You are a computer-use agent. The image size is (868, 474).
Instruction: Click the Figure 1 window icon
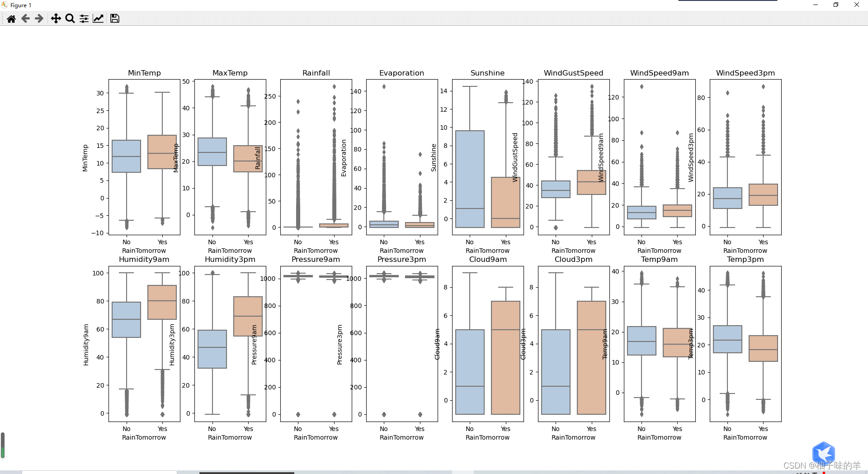point(5,5)
